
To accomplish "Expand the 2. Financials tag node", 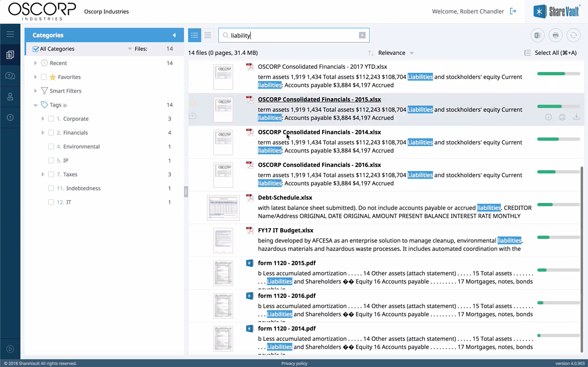I will (x=43, y=133).
